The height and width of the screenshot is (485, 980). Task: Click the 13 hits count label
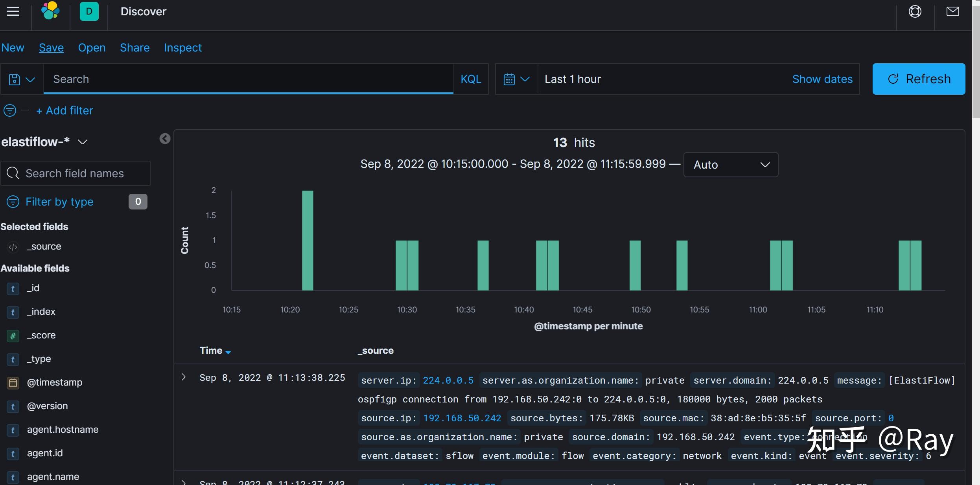coord(574,142)
